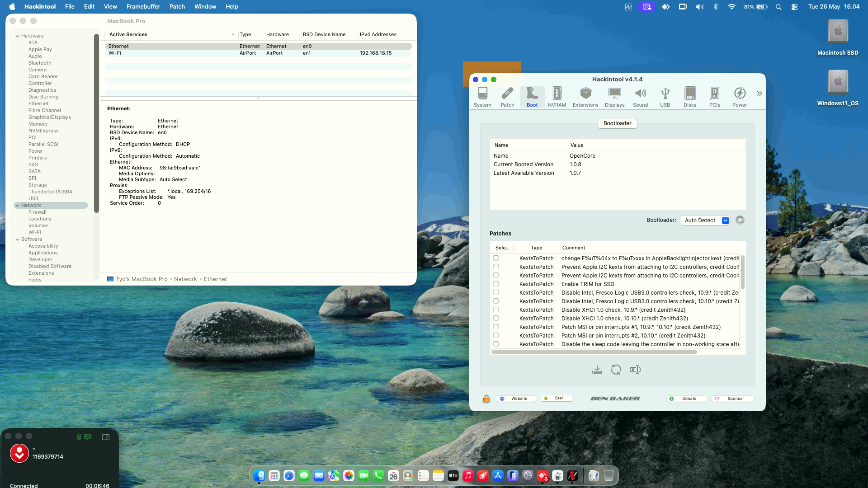The width and height of the screenshot is (868, 488).
Task: Click the Star button
Action: (x=557, y=398)
